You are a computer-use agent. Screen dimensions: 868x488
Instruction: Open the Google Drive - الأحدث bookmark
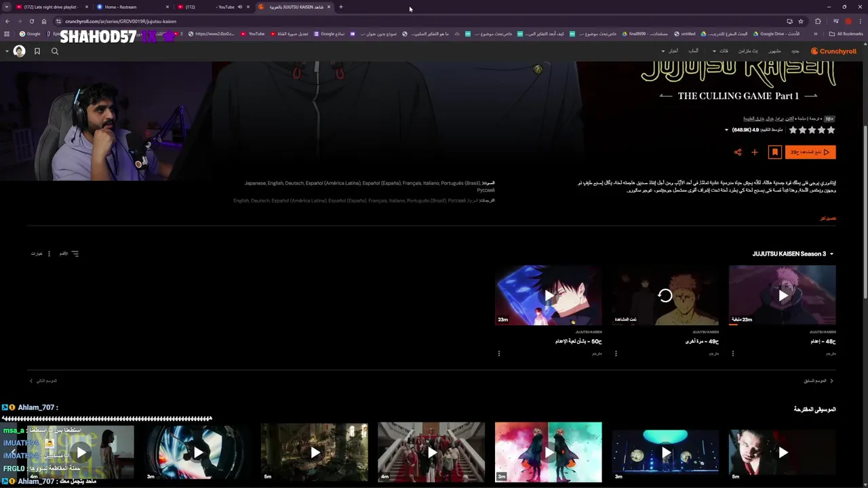(x=776, y=34)
